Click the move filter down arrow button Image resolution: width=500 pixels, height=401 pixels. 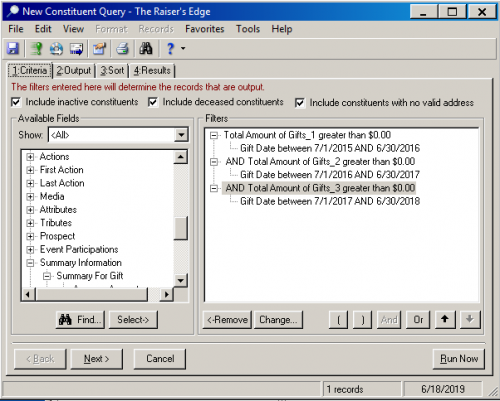[x=470, y=320]
